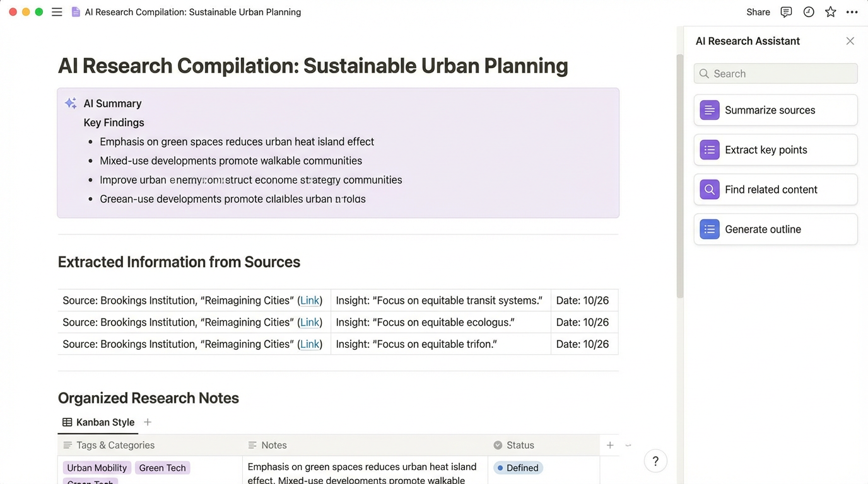Close the AI Research Assistant panel
Image resolution: width=868 pixels, height=484 pixels.
[850, 41]
